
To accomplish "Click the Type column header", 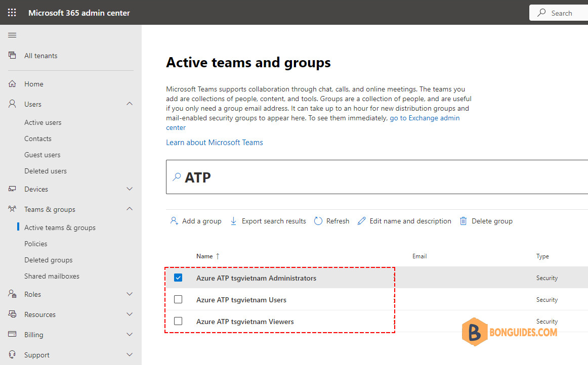I will pyautogui.click(x=542, y=256).
